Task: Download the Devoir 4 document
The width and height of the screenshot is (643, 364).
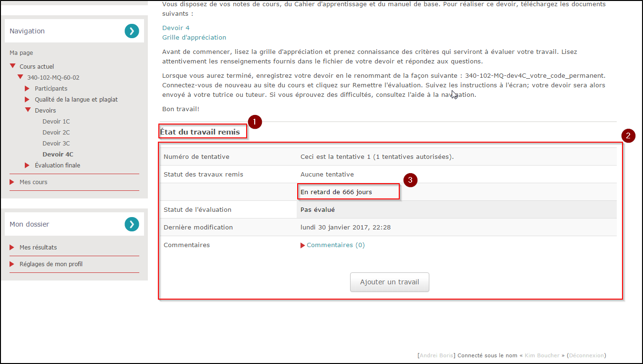Action: [176, 28]
